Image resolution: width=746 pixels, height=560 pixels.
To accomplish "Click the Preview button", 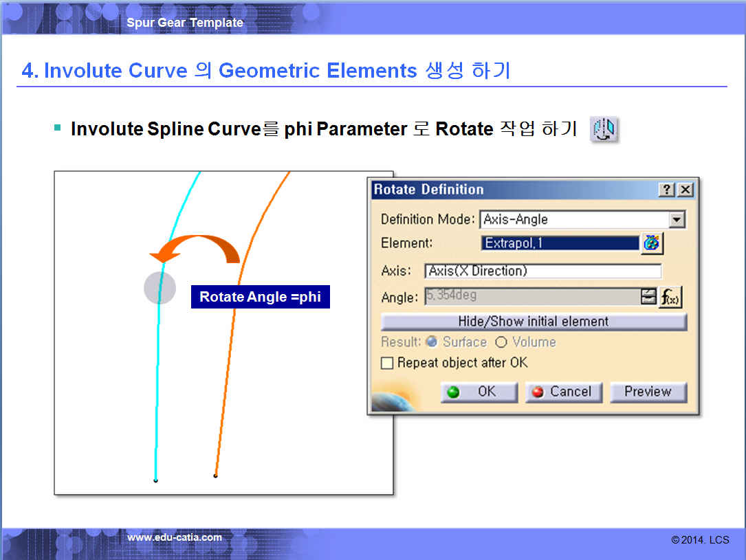I will [648, 392].
